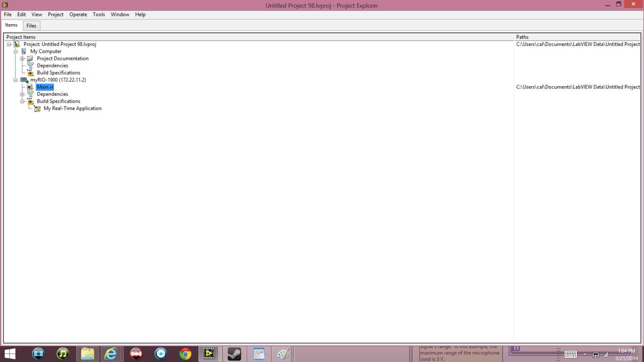Open the Windows Start button
The height and width of the screenshot is (362, 644).
pos(10,354)
